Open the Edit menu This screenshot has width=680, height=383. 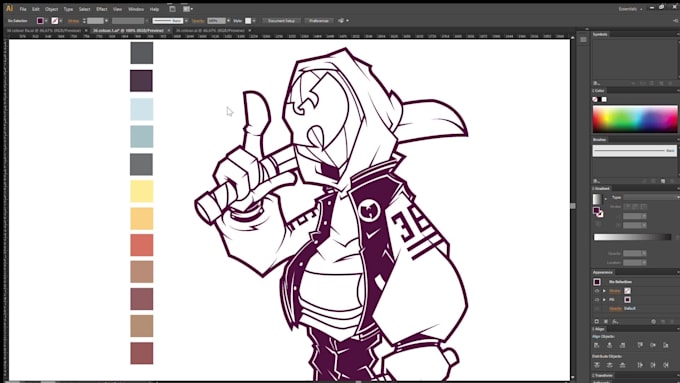(x=36, y=9)
